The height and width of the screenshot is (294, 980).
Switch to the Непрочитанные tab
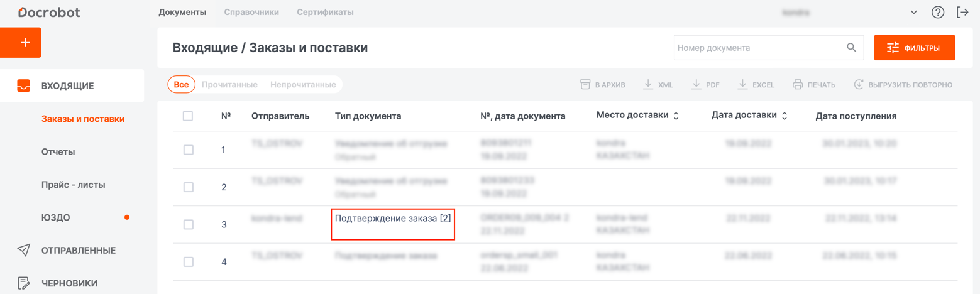pos(303,85)
